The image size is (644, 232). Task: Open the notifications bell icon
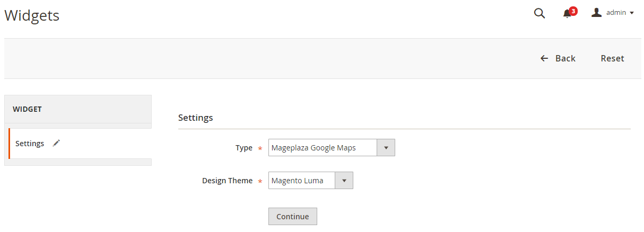coord(567,14)
